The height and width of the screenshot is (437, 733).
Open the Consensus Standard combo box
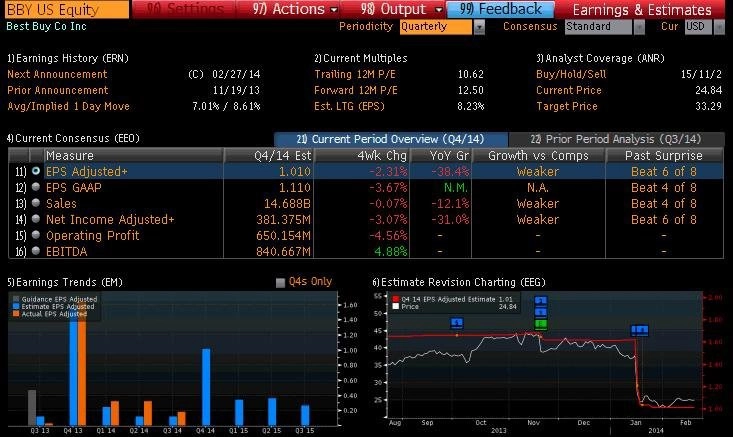pyautogui.click(x=598, y=27)
